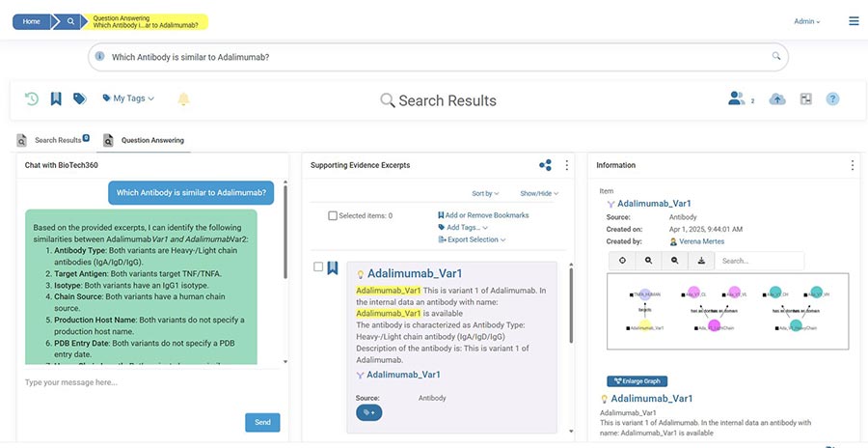
Task: Open the help question mark icon
Action: coord(832,99)
